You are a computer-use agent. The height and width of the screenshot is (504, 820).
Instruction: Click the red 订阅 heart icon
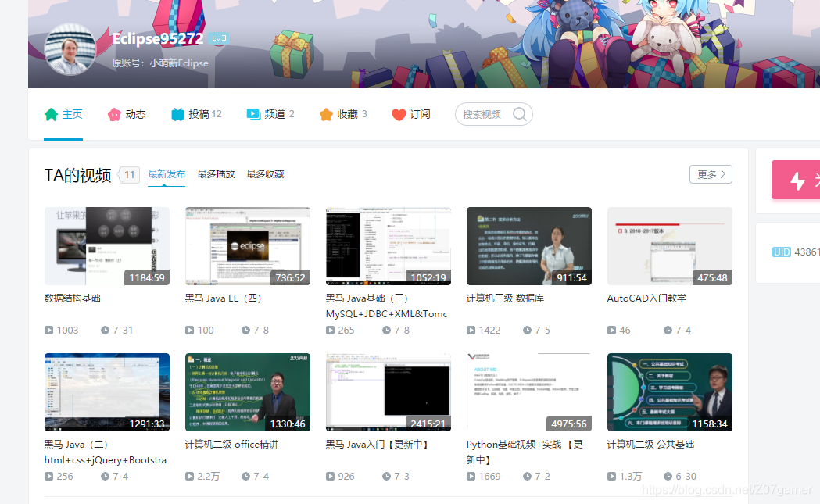pyautogui.click(x=399, y=115)
